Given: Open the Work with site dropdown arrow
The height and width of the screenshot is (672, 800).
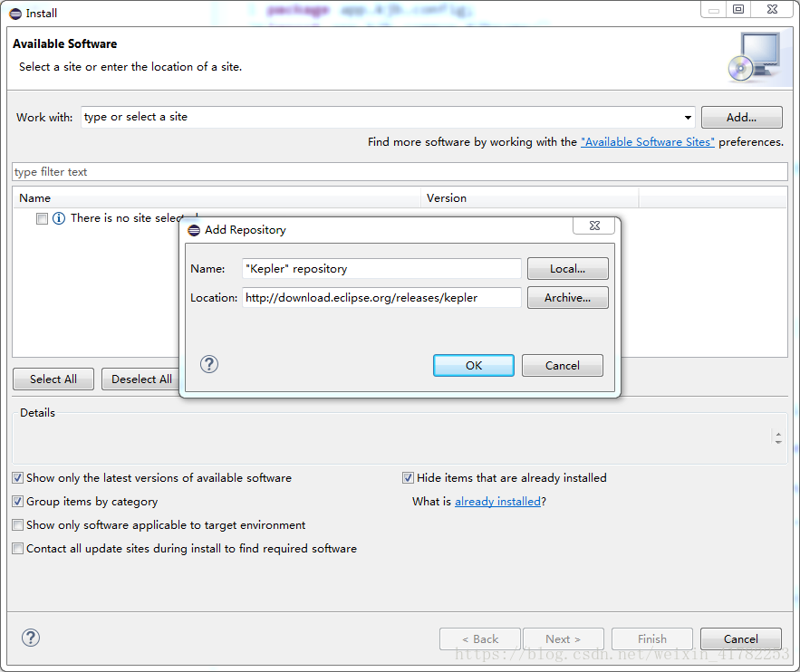Looking at the screenshot, I should click(688, 117).
